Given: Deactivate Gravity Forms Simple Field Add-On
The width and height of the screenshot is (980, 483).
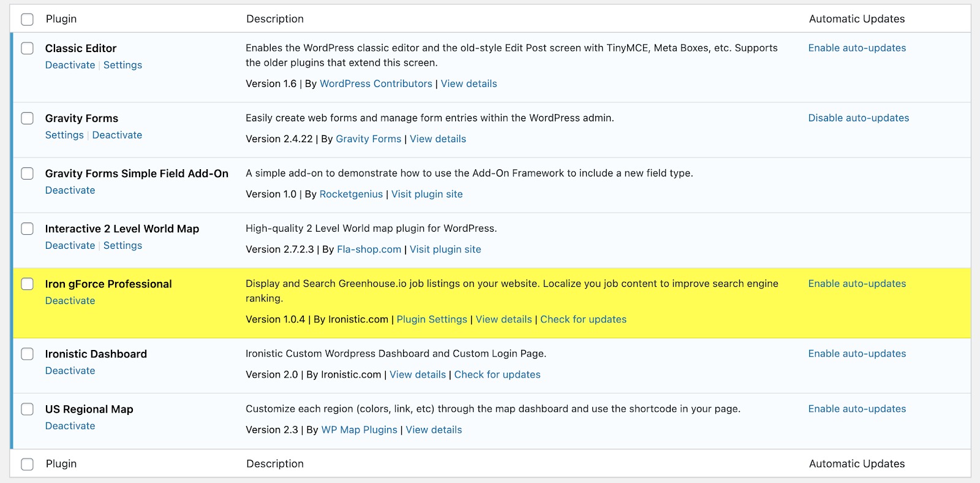Looking at the screenshot, I should click(70, 190).
